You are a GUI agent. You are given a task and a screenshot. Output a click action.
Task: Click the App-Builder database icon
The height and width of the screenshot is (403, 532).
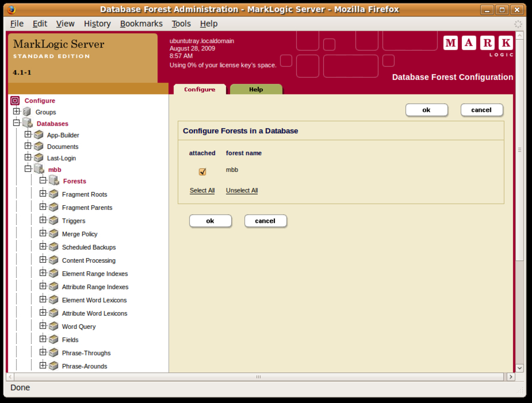(x=38, y=135)
